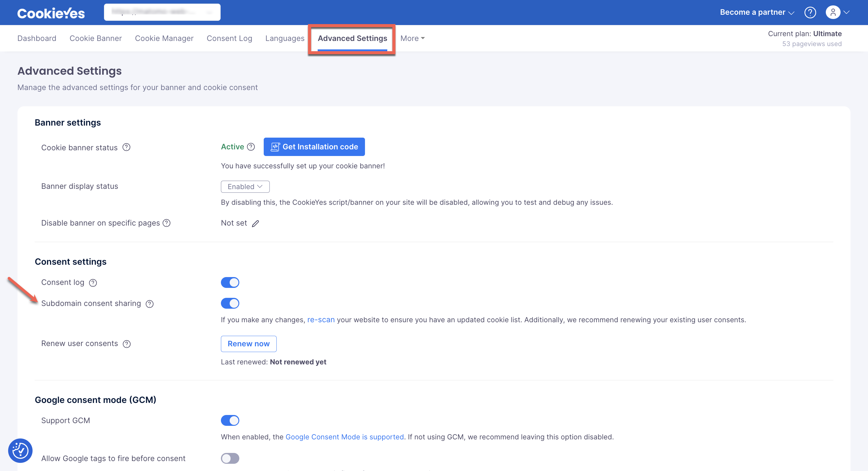Open the Banner display status Enabled dropdown
Image resolution: width=868 pixels, height=471 pixels.
click(x=245, y=186)
